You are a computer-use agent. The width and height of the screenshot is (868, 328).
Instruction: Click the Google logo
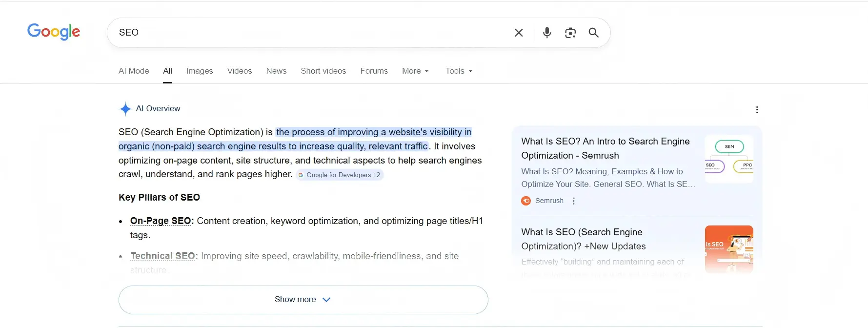click(54, 32)
